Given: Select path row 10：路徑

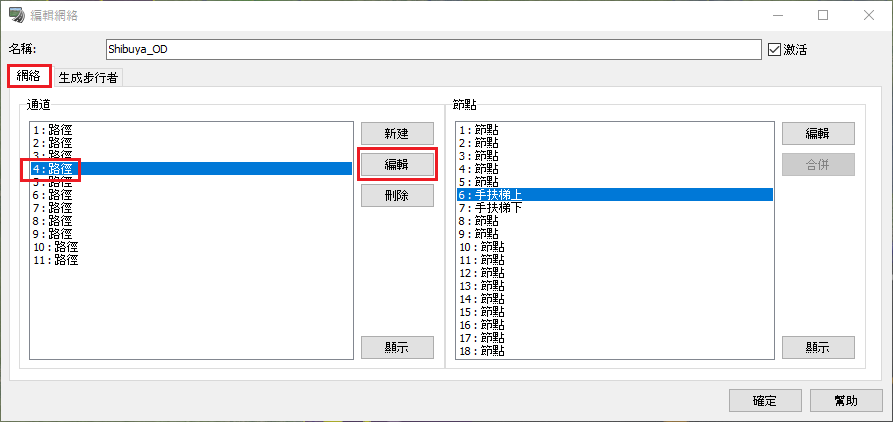Looking at the screenshot, I should [191, 247].
